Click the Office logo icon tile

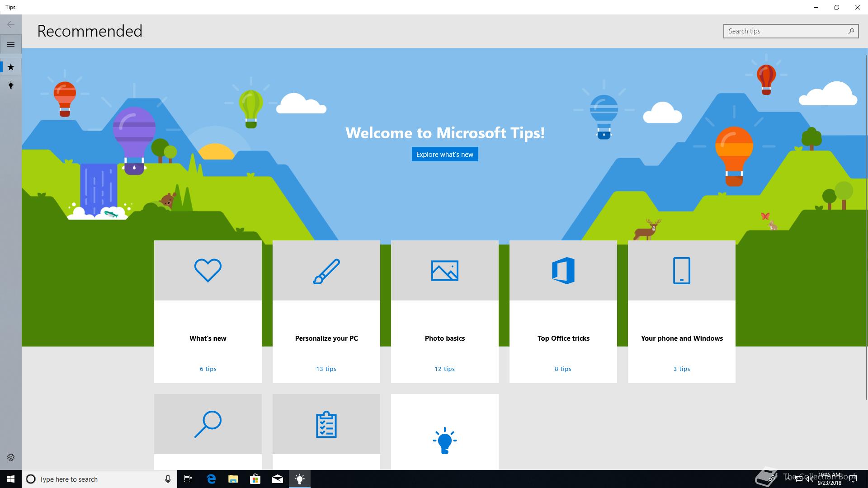[563, 271]
